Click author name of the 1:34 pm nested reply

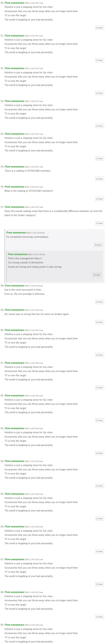click(17, 254)
